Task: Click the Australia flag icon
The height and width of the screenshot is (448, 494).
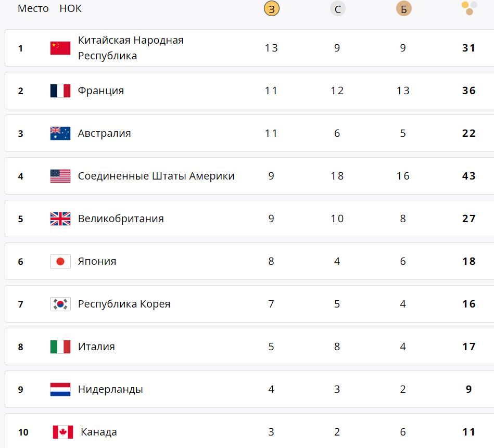Action: tap(60, 133)
